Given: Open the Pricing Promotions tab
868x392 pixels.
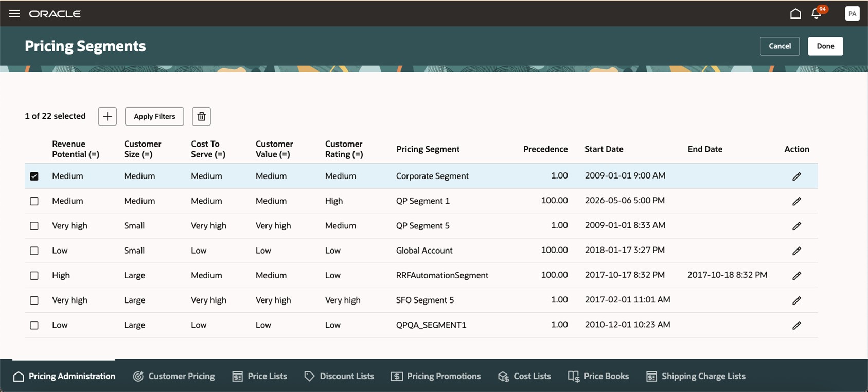Looking at the screenshot, I should click(x=436, y=376).
